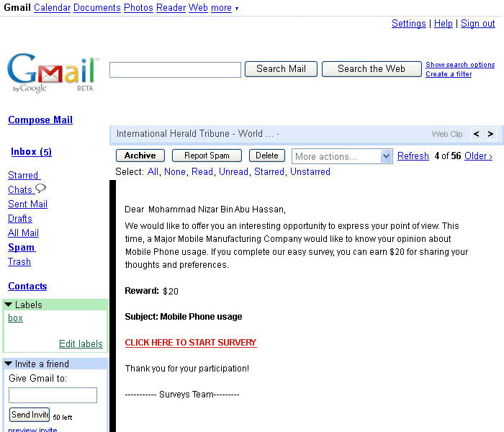Open the Drafts folder
The width and height of the screenshot is (504, 432).
(x=20, y=219)
